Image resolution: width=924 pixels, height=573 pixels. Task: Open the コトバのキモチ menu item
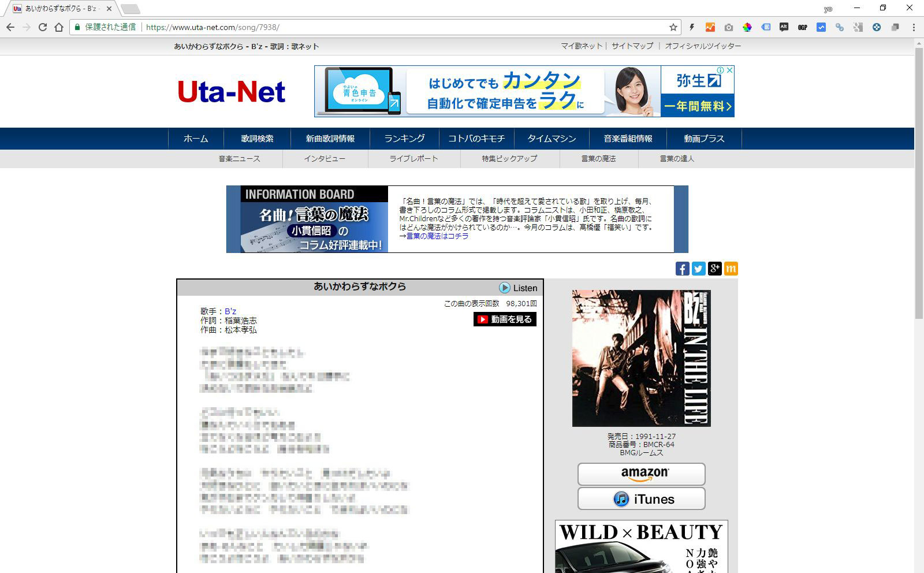(x=476, y=139)
